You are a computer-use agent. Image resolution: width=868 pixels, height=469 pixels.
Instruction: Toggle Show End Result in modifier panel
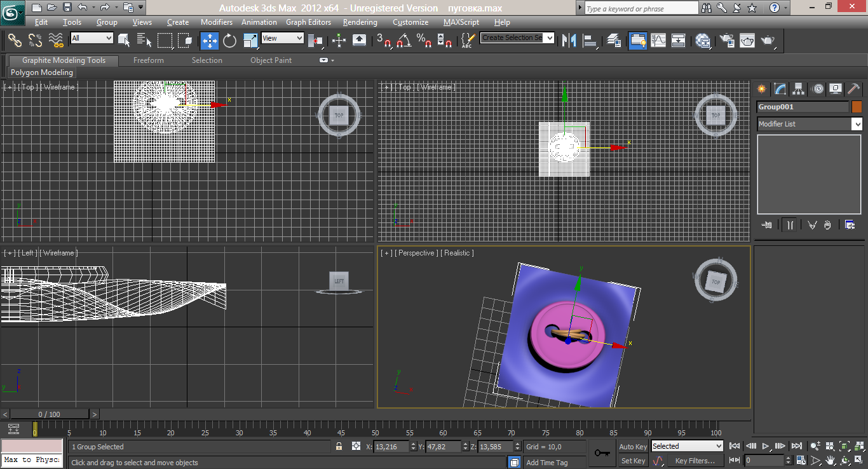pos(790,225)
